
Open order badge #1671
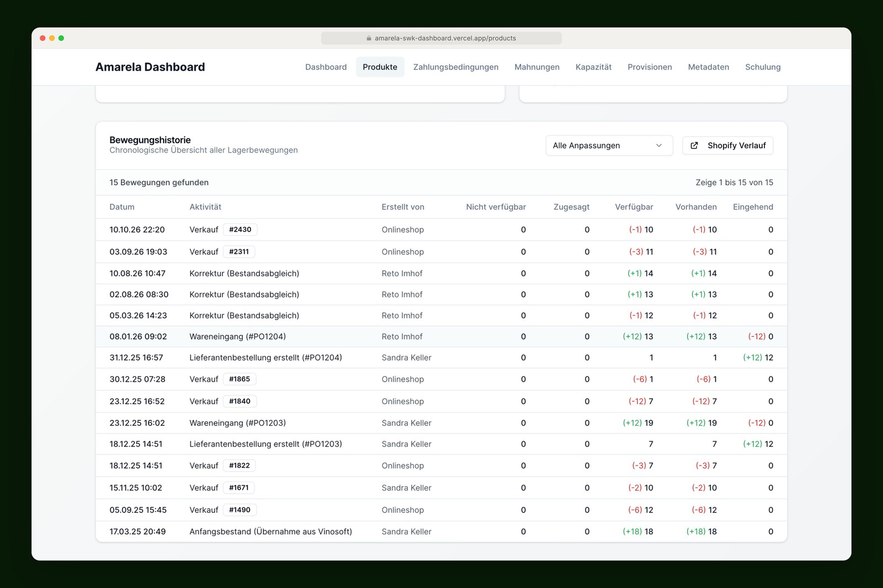coord(239,488)
